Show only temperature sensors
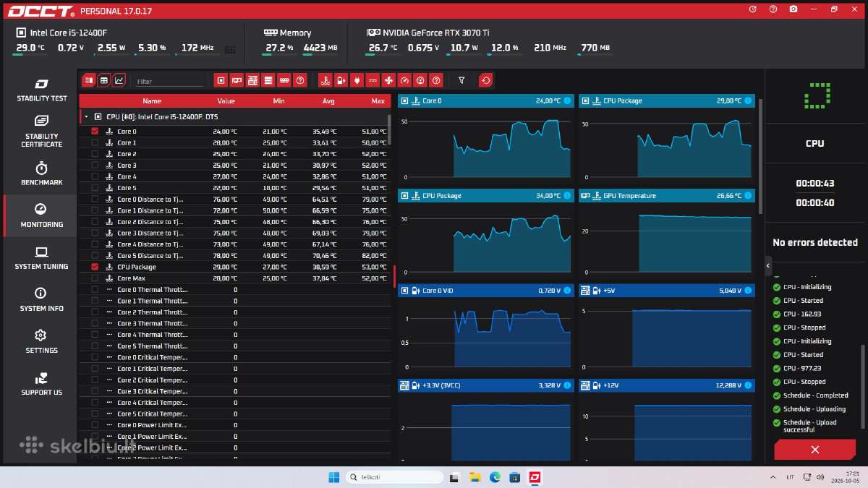Screen dimensions: 868x488 click(x=325, y=80)
